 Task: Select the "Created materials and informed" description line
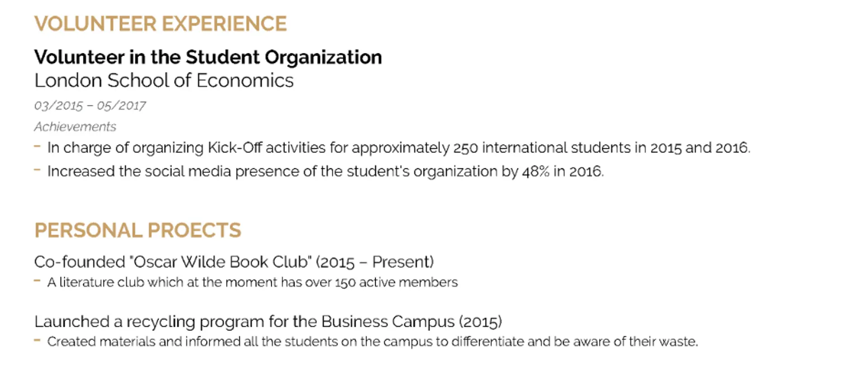(x=373, y=342)
